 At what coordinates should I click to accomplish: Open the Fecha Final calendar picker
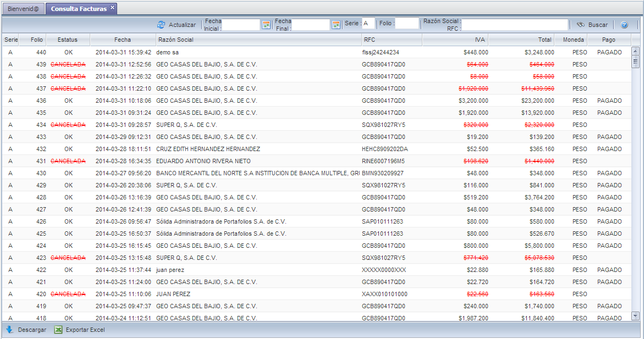pos(336,25)
